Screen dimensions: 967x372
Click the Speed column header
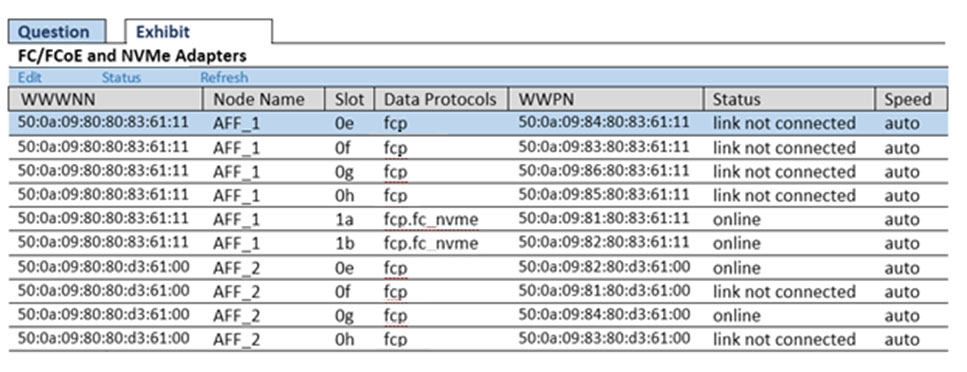coord(912,99)
